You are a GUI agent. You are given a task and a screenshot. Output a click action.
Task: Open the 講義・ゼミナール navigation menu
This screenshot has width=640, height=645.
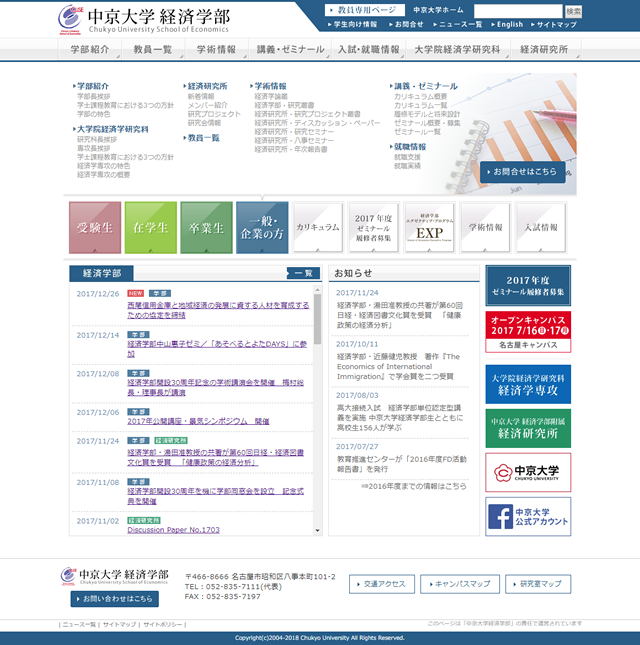pos(290,49)
